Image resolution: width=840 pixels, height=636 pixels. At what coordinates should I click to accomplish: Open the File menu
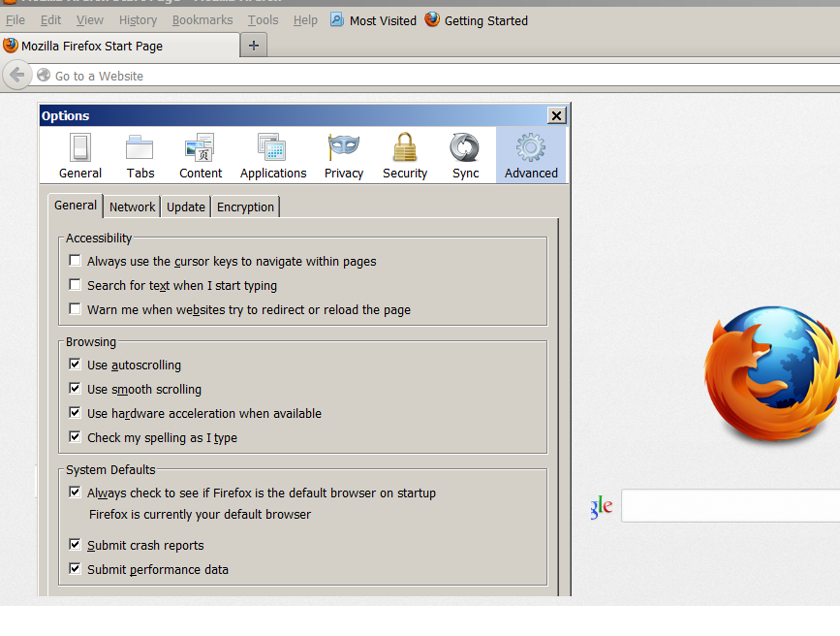coord(16,20)
